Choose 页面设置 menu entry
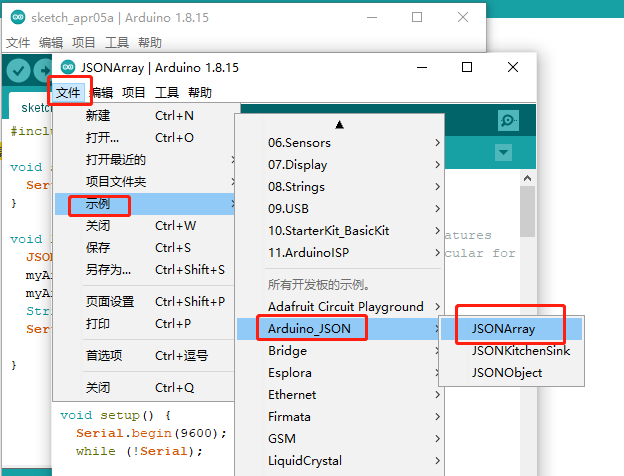Image resolution: width=624 pixels, height=476 pixels. [144, 302]
